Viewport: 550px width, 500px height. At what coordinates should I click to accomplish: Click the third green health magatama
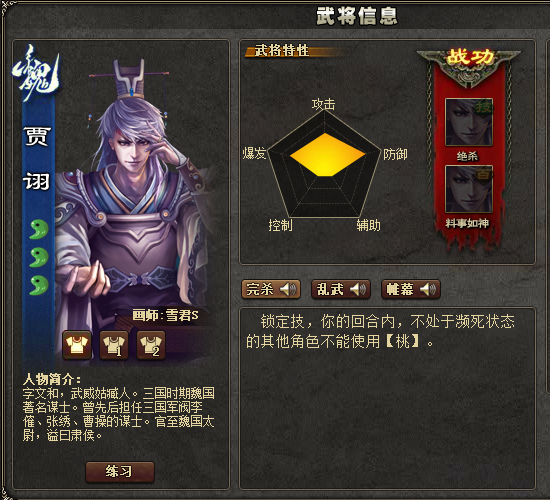[38, 285]
